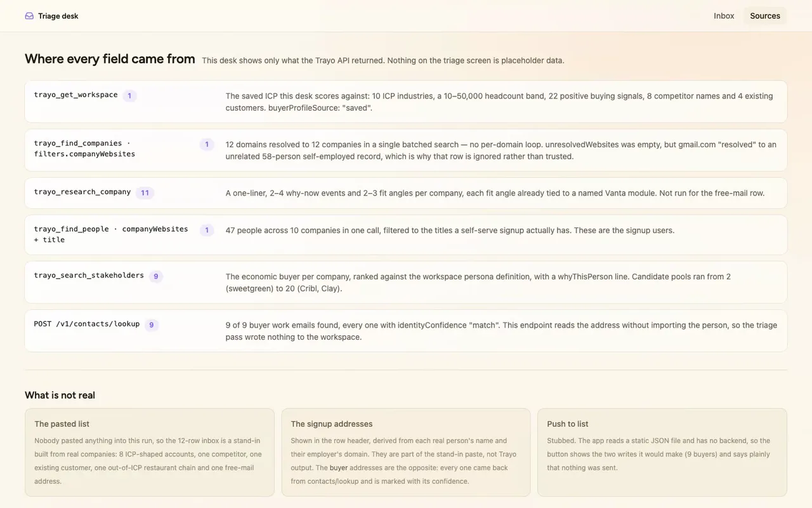Click the count badge for trayo_find_people

pyautogui.click(x=207, y=231)
